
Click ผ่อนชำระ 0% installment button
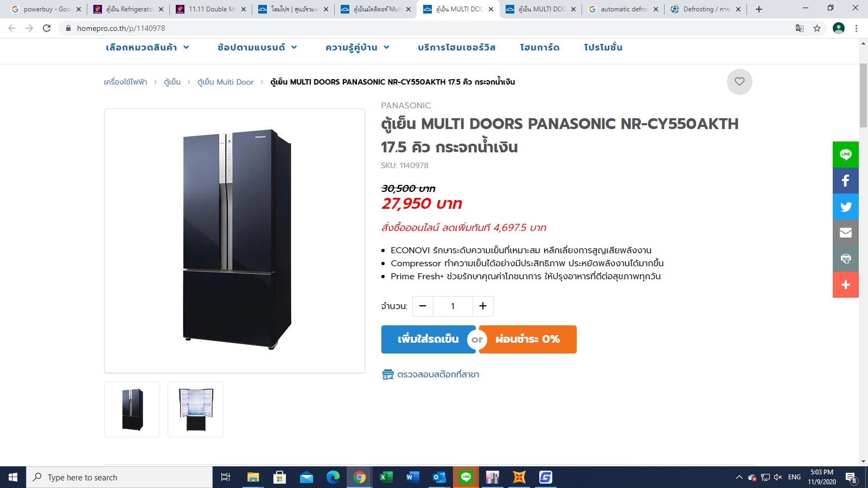pyautogui.click(x=527, y=339)
